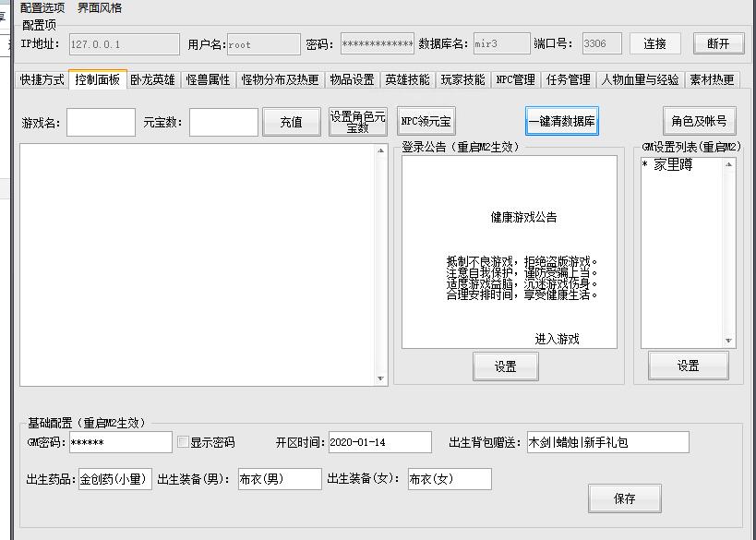The height and width of the screenshot is (540, 756).
Task: Save settings with the 保存 button
Action: (x=625, y=498)
